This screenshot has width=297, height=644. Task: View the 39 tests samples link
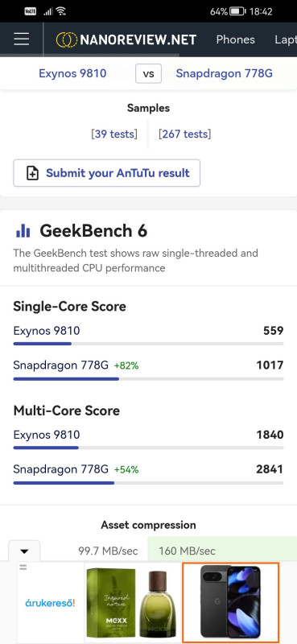[114, 134]
